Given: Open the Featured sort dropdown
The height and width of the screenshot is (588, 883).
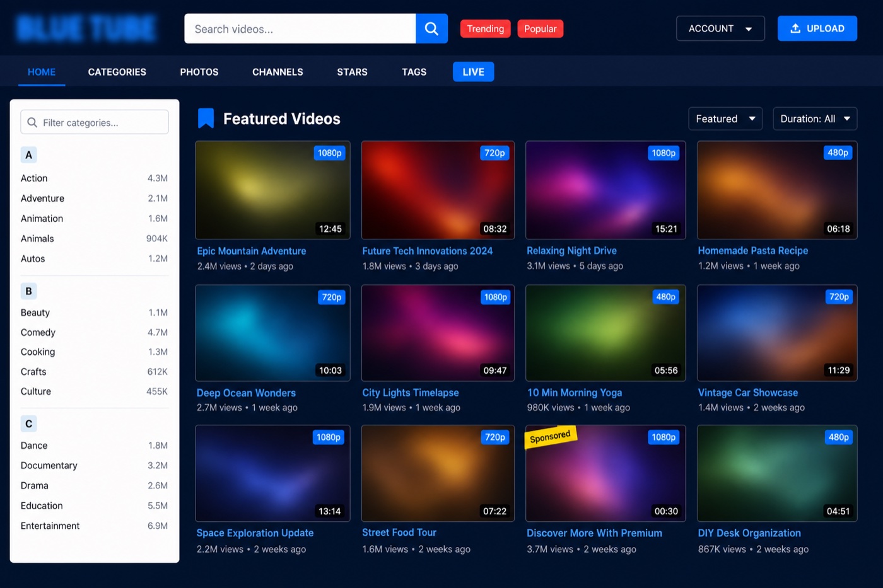Looking at the screenshot, I should (725, 118).
